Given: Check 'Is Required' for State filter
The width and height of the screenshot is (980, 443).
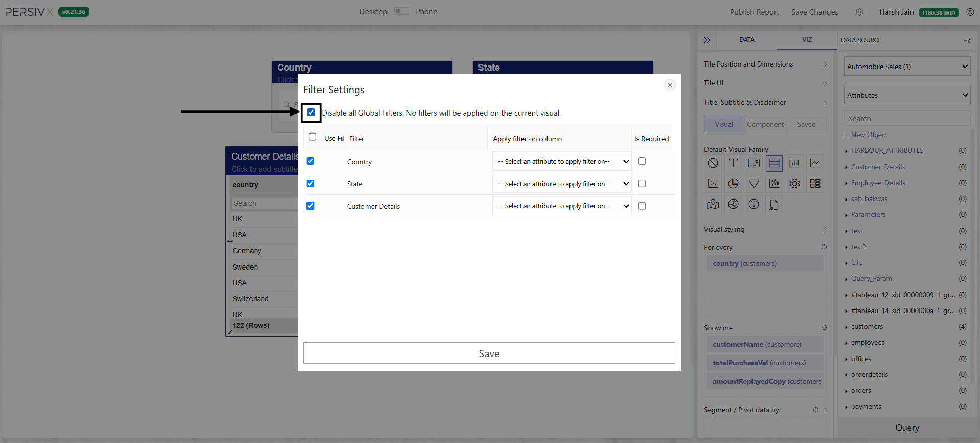Looking at the screenshot, I should [x=642, y=183].
